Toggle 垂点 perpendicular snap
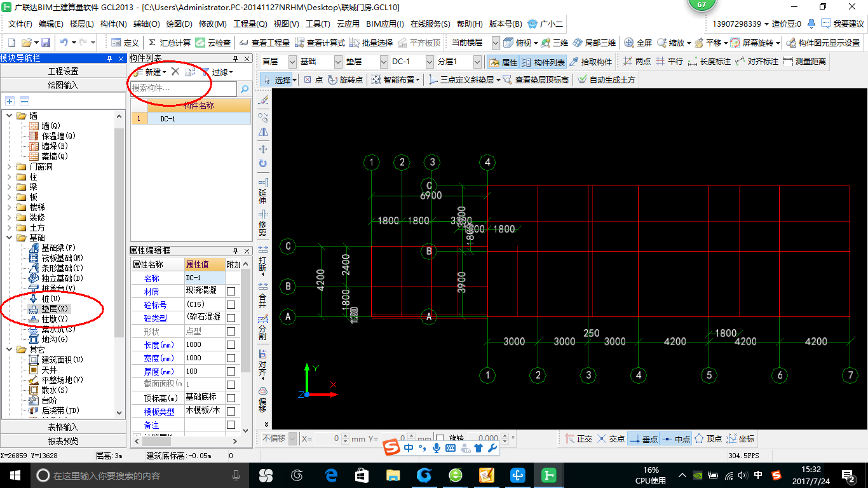Viewport: 868px width, 488px height. (x=644, y=438)
